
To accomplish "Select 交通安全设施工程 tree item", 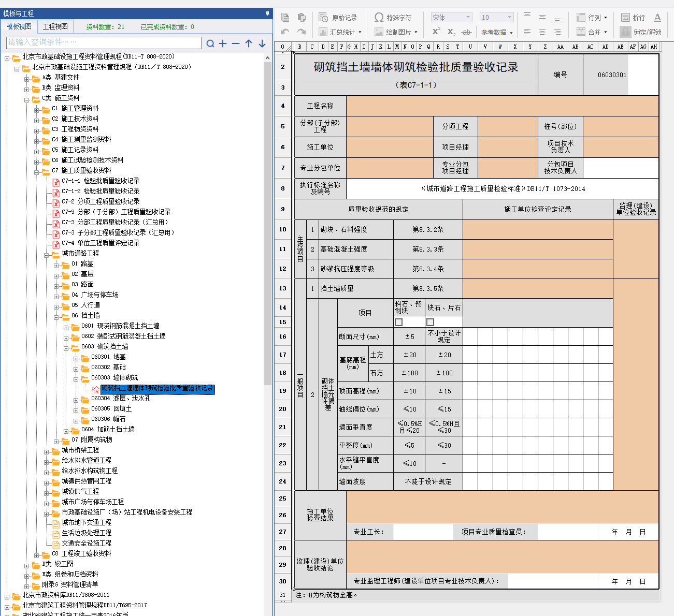I will (x=87, y=543).
